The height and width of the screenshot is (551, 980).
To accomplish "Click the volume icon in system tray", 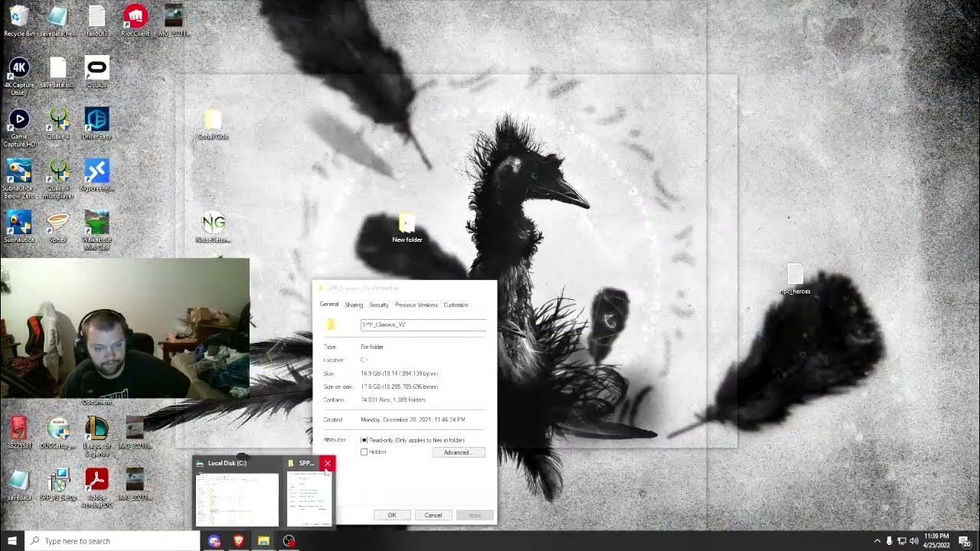I will (x=914, y=541).
